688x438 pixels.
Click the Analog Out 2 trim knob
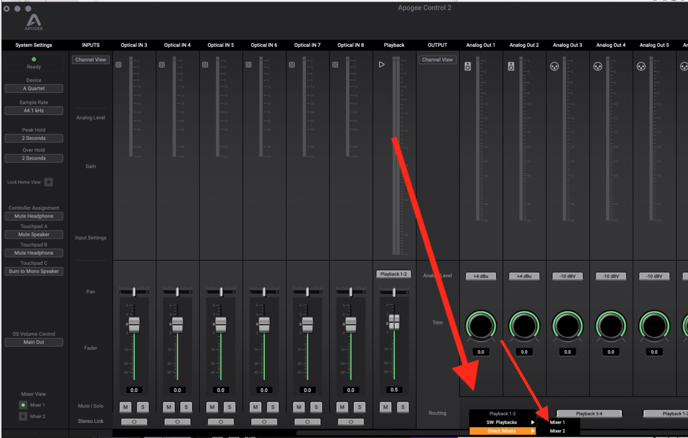[524, 326]
